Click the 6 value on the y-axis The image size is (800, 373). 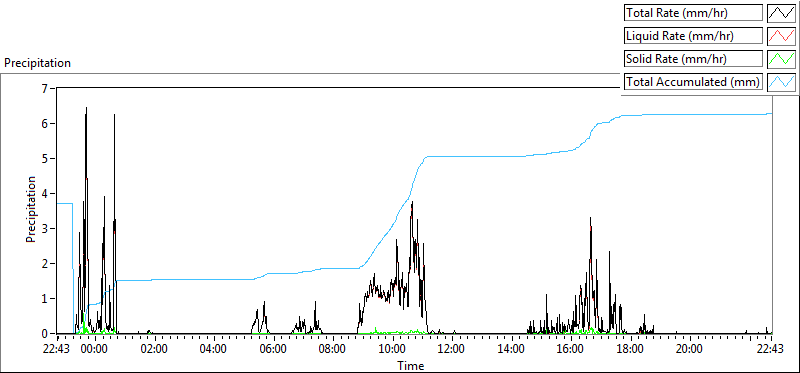pyautogui.click(x=44, y=123)
